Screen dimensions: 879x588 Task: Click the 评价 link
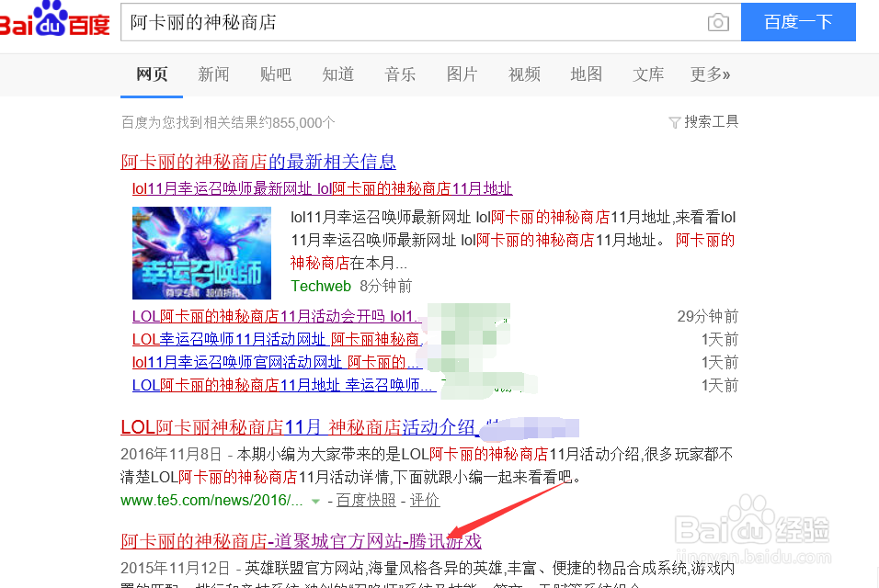point(425,500)
